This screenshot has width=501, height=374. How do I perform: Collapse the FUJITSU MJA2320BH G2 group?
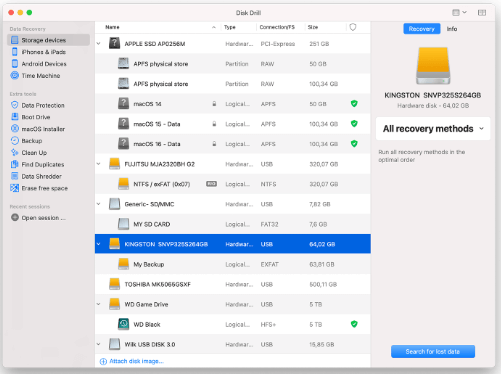(99, 164)
